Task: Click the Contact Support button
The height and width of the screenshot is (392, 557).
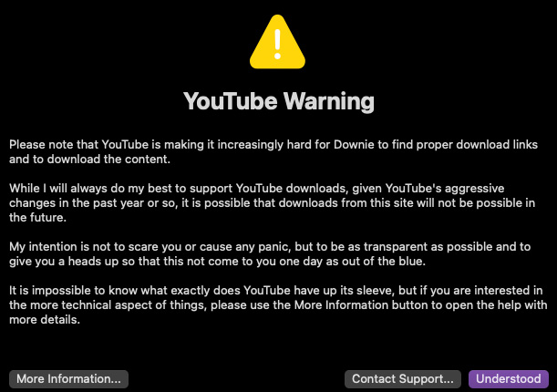Action: pyautogui.click(x=402, y=379)
